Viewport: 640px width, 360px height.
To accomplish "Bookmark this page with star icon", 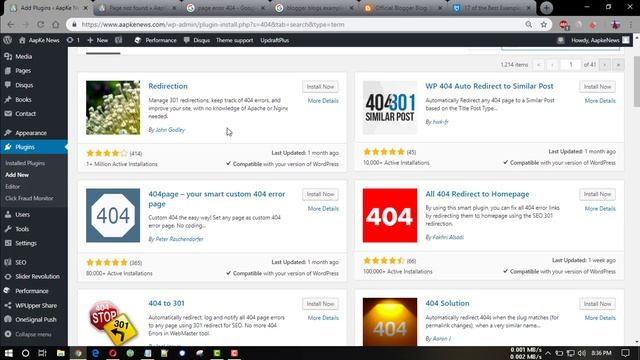I will [544, 24].
